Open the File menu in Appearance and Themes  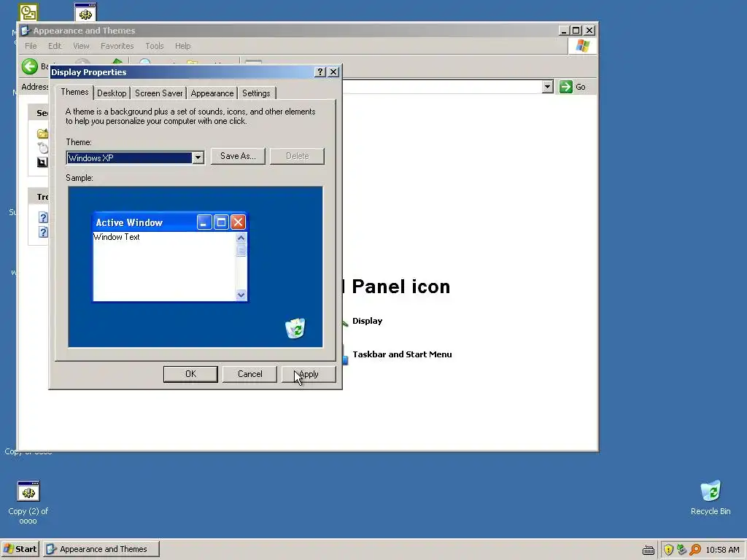pyautogui.click(x=31, y=46)
